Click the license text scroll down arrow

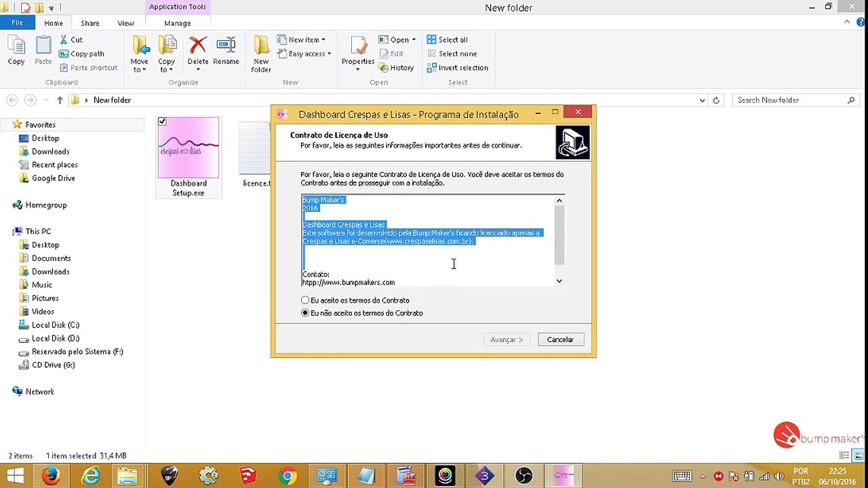click(559, 281)
